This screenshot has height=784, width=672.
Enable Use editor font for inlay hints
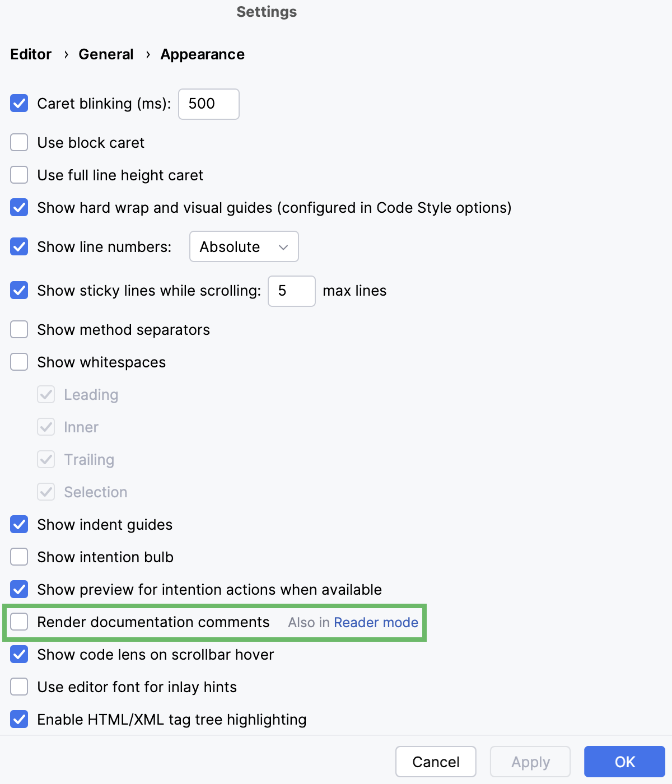point(18,687)
